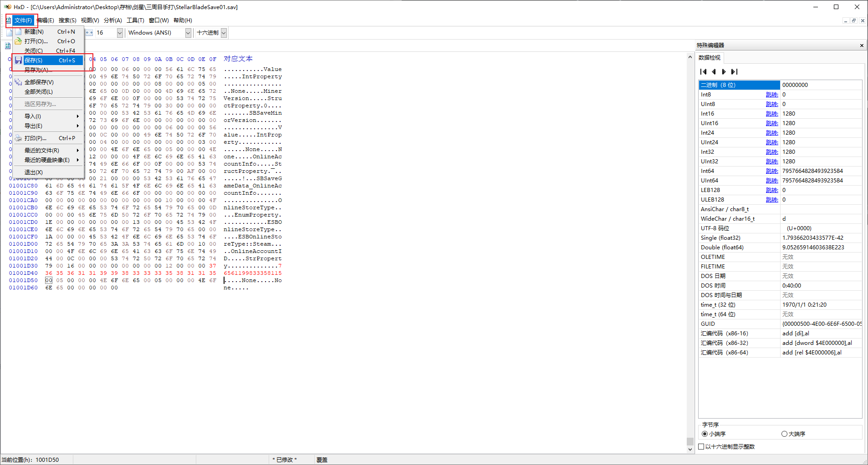Viewport: 868px width, 465px height.
Task: Go to next byte in data inspector
Action: (x=724, y=71)
